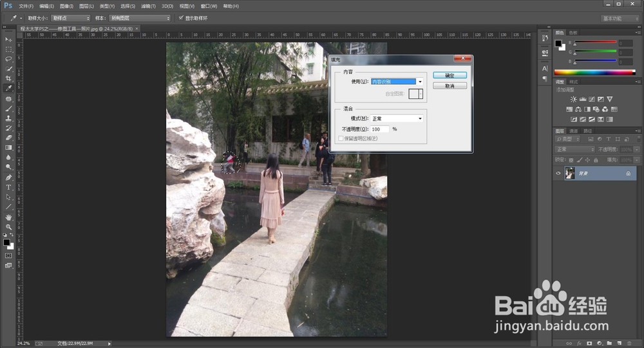The height and width of the screenshot is (348, 644).
Task: Select the Crop tool
Action: tap(8, 78)
